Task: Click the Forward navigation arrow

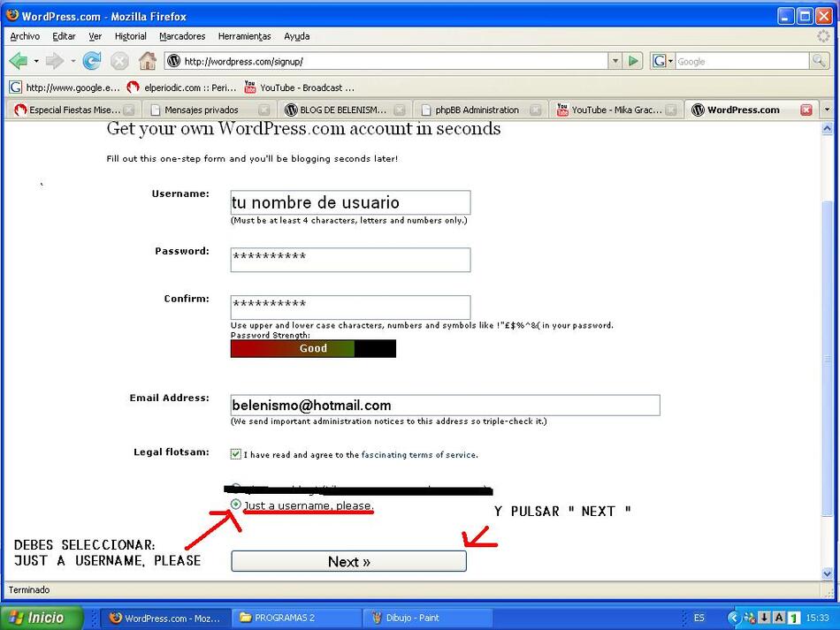Action: coord(55,61)
